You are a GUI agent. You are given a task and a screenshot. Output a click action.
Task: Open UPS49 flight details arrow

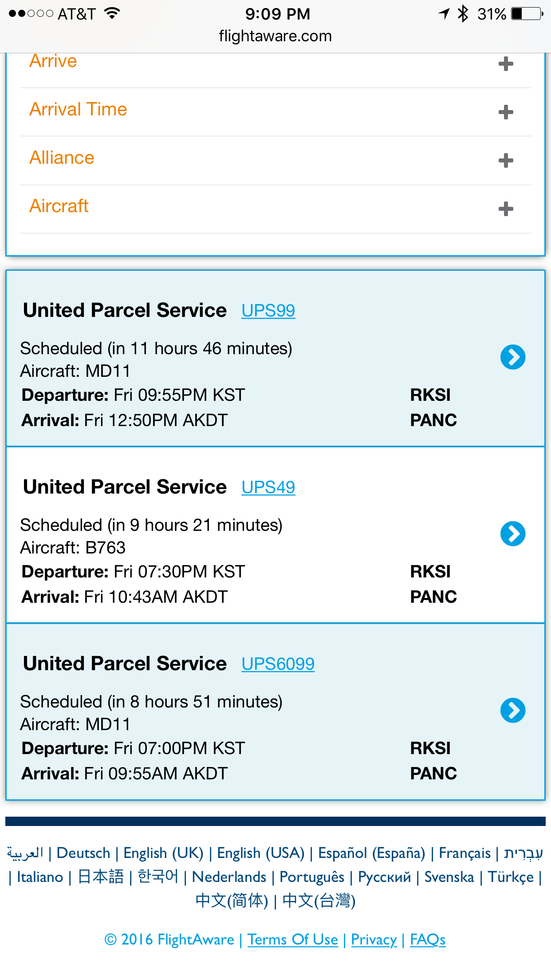click(513, 533)
